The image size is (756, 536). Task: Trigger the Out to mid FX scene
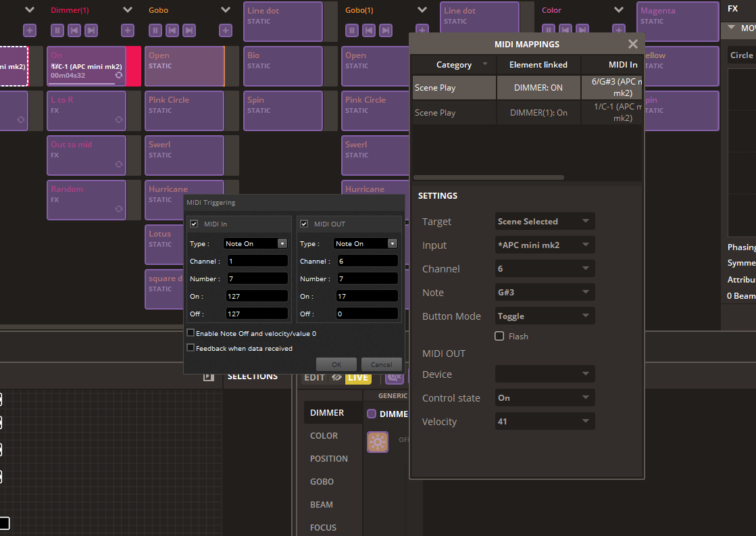click(86, 155)
